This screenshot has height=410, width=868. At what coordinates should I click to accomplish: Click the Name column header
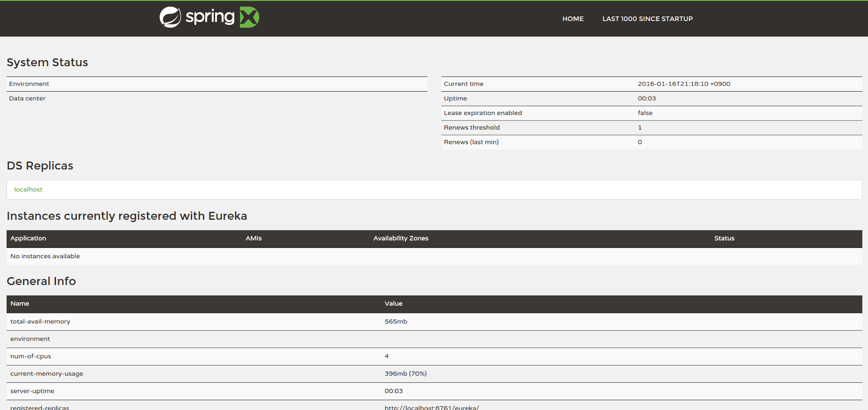(x=20, y=303)
